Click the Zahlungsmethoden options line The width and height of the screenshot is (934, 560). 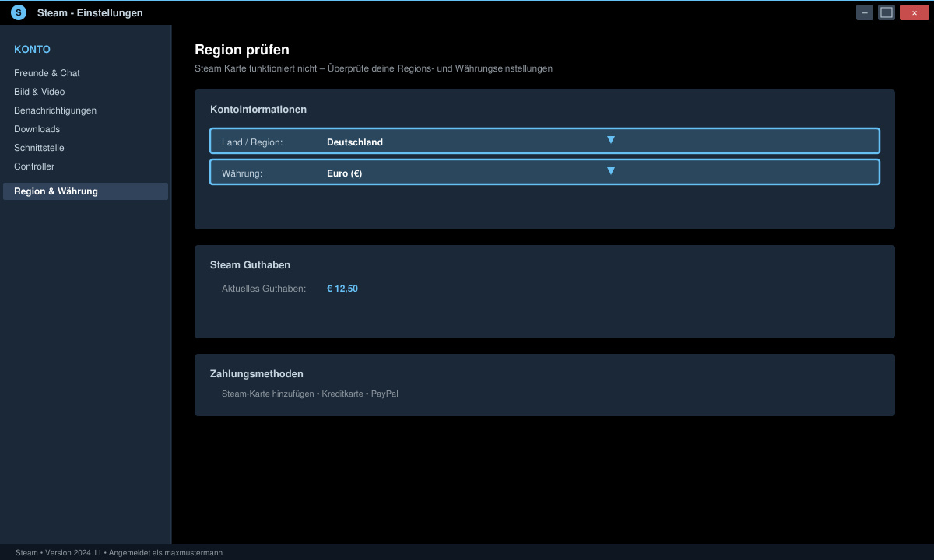tap(310, 394)
